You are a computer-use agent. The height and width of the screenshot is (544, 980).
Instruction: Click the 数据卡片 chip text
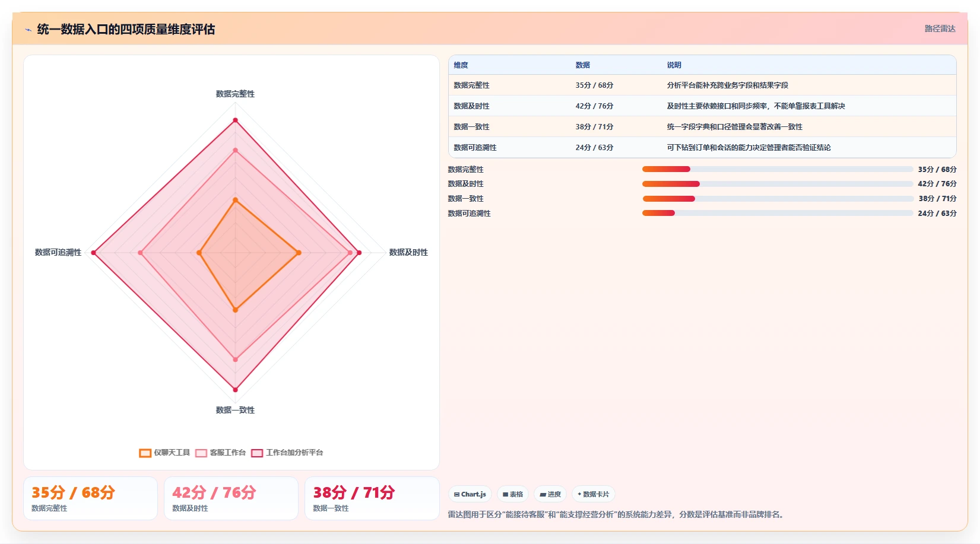(x=596, y=494)
